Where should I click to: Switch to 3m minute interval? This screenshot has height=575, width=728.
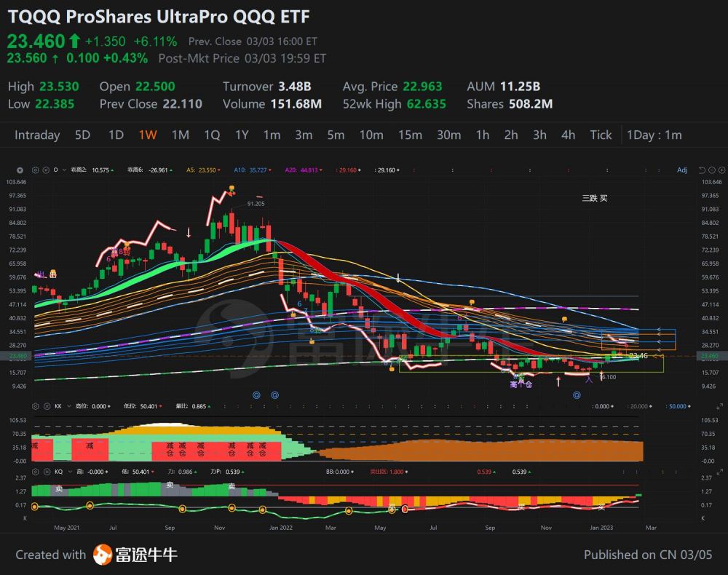click(304, 135)
